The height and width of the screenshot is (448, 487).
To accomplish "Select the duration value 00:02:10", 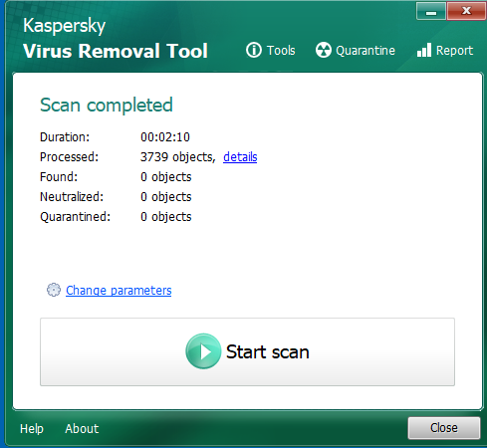I will click(x=165, y=137).
